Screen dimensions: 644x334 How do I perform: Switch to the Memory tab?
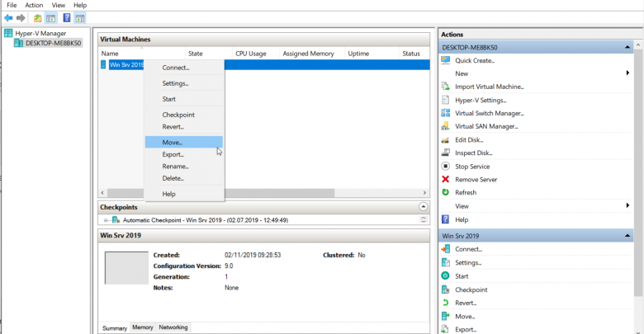pyautogui.click(x=143, y=327)
